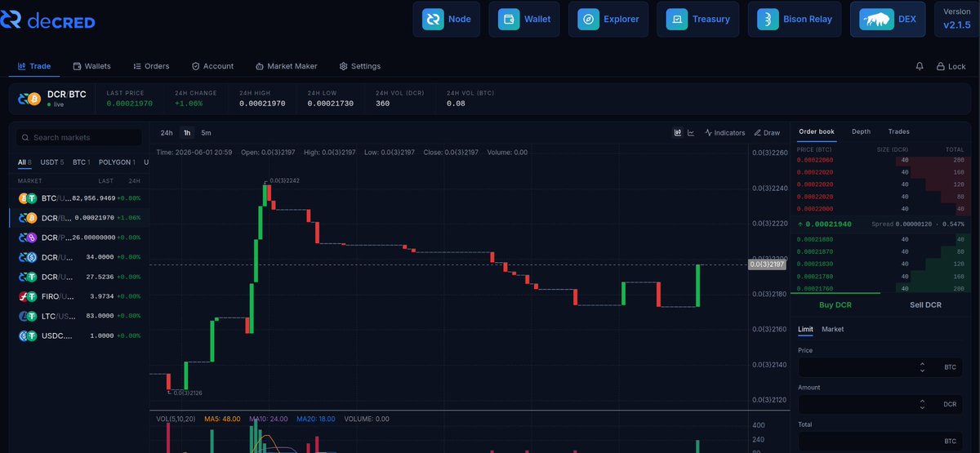Image resolution: width=980 pixels, height=453 pixels.
Task: Open the Node page
Action: click(447, 19)
